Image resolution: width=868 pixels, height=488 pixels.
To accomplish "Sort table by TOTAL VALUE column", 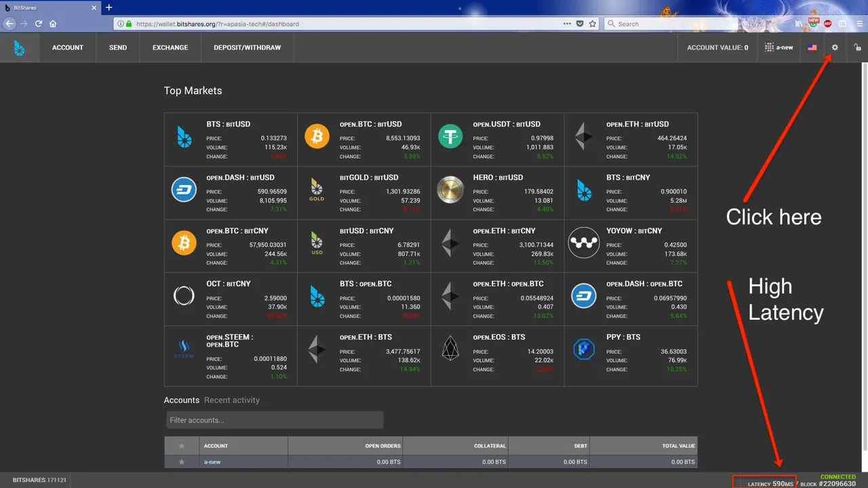I will (x=644, y=446).
